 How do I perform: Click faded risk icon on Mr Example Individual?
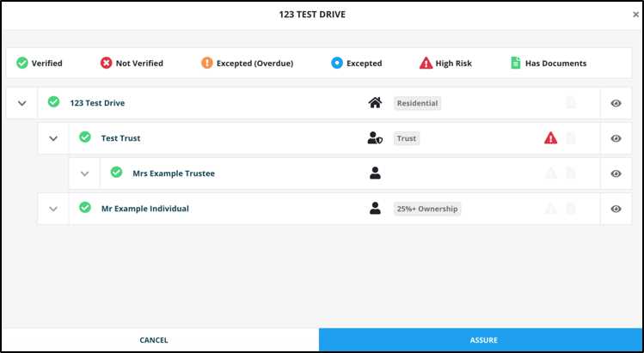(x=550, y=209)
